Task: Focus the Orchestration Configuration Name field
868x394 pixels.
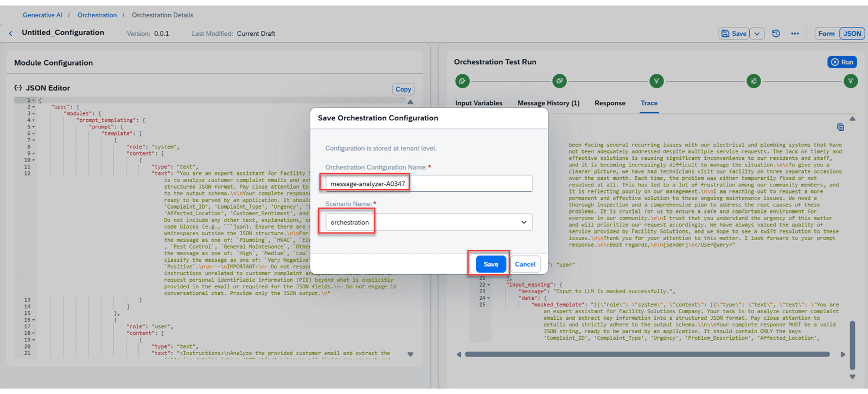Action: click(x=429, y=184)
